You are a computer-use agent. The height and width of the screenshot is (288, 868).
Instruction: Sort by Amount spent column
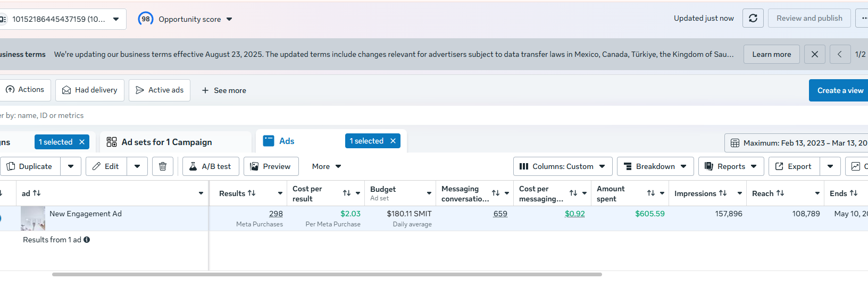[650, 193]
